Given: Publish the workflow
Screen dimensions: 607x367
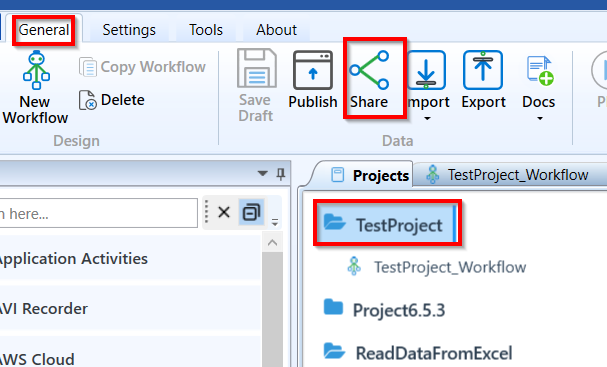Looking at the screenshot, I should point(313,80).
